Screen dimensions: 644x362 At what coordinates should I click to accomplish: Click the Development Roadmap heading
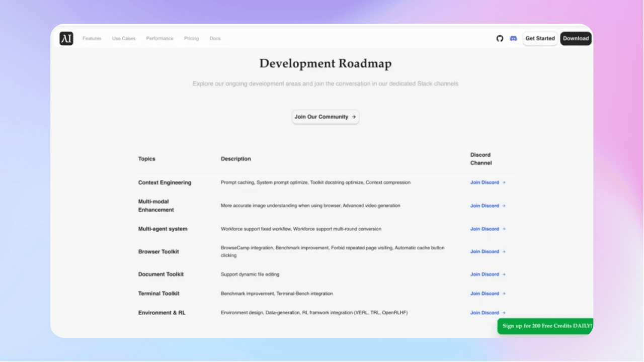[x=325, y=64]
